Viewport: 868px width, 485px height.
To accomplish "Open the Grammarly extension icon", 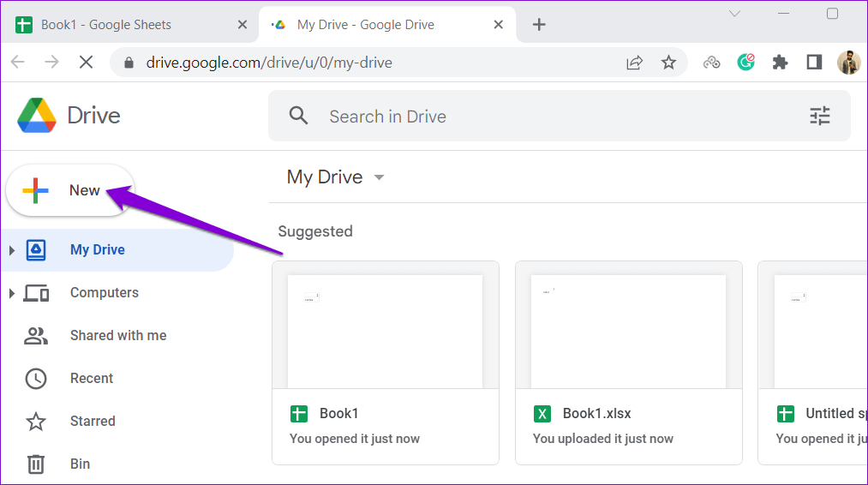I will (746, 63).
